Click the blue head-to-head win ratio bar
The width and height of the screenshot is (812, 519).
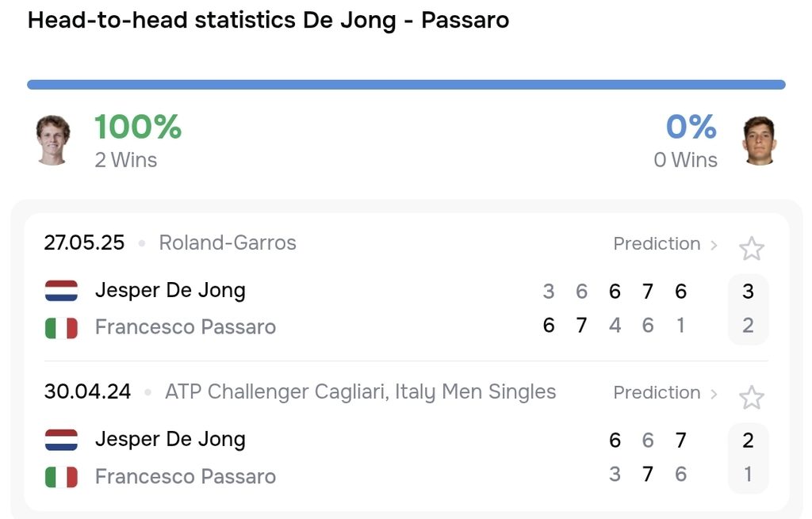click(406, 85)
